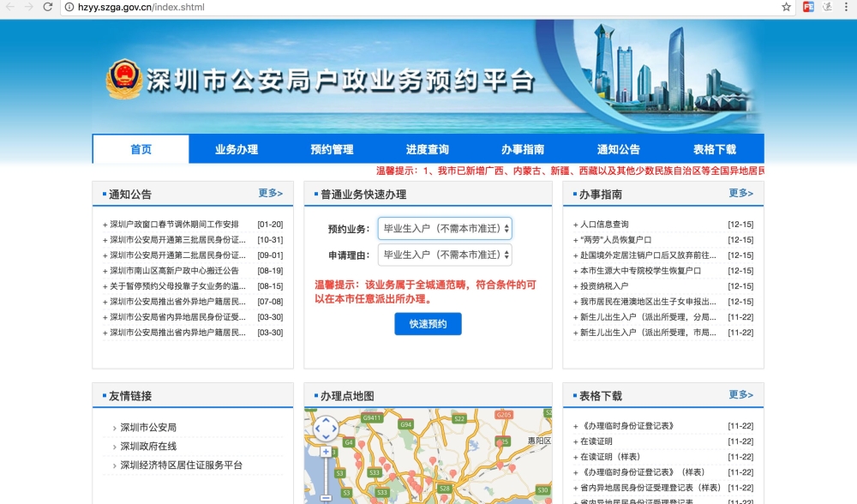The height and width of the screenshot is (504, 857).
Task: Click the 快速预约 button
Action: tap(428, 324)
